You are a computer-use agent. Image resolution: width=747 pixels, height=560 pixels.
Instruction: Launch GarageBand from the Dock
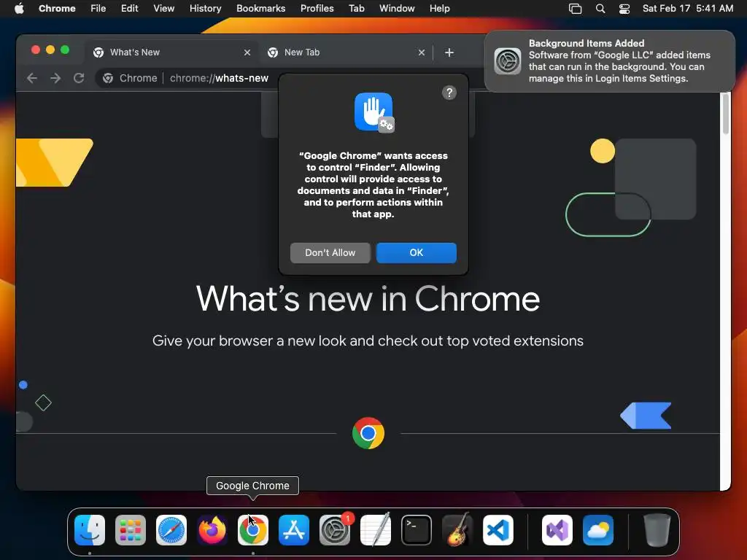(x=457, y=530)
